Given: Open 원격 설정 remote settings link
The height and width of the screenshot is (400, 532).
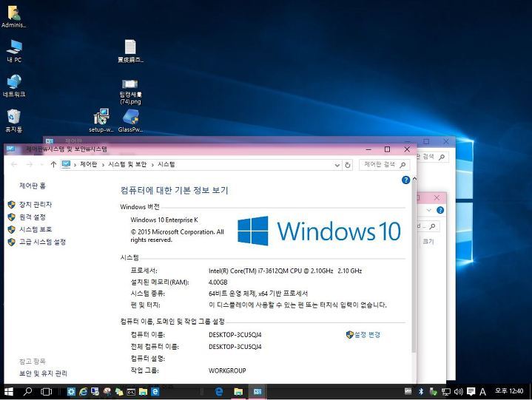Looking at the screenshot, I should point(33,217).
